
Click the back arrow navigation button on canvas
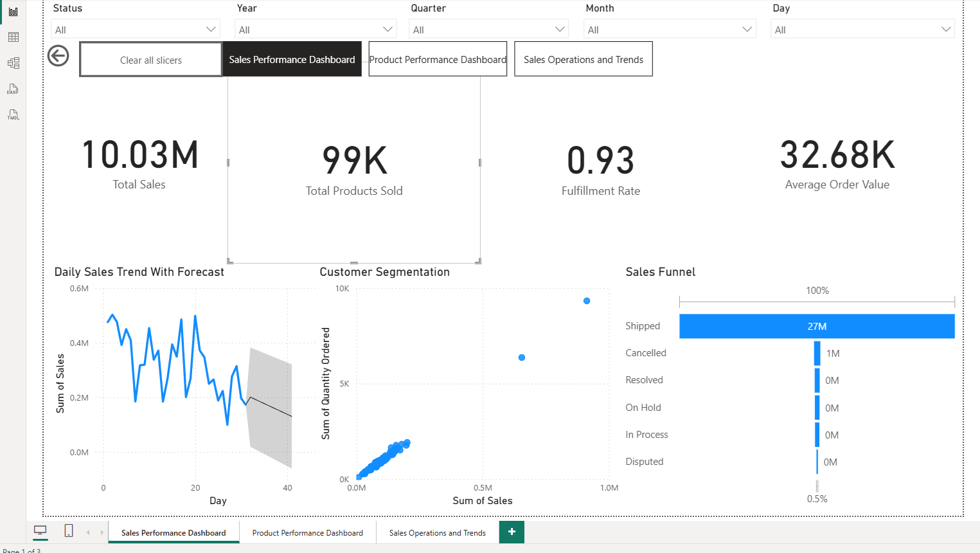coord(58,56)
